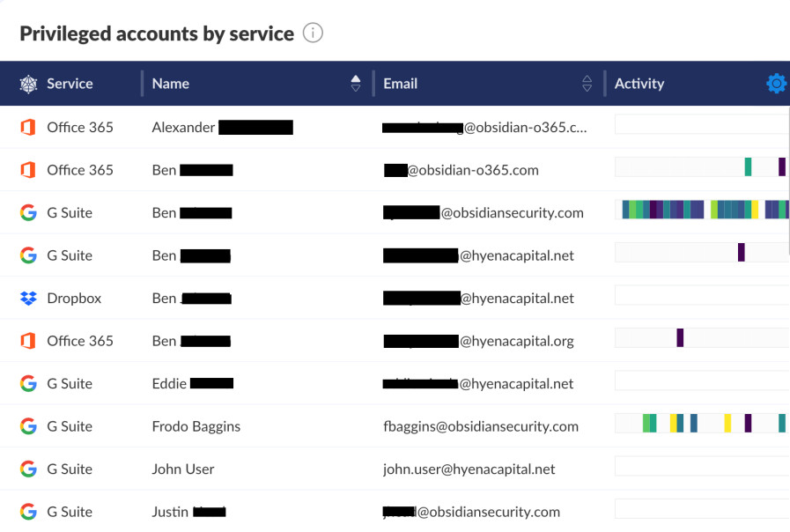Click G Suite icon in Frodo Baggins row

(28, 426)
